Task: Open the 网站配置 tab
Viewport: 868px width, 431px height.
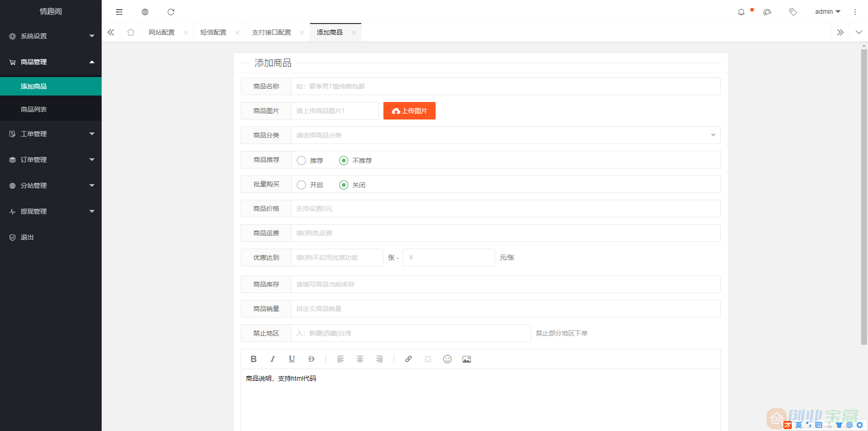Action: point(162,32)
